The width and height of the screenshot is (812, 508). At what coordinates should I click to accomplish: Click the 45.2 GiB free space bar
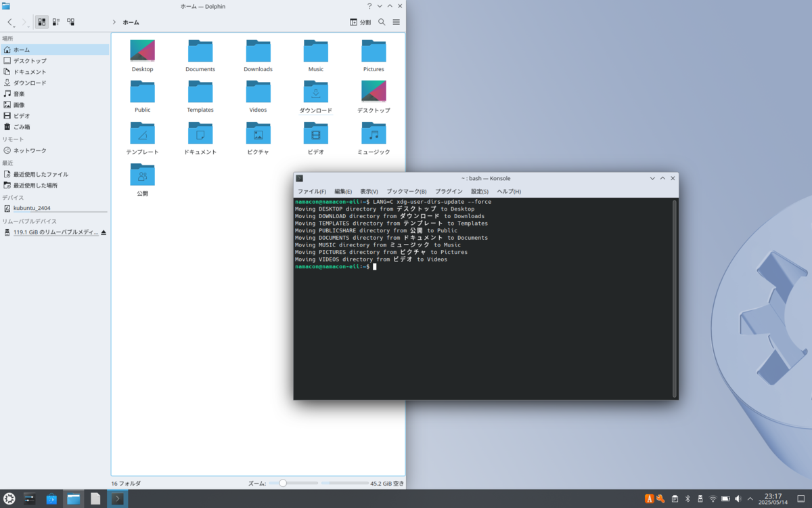345,483
